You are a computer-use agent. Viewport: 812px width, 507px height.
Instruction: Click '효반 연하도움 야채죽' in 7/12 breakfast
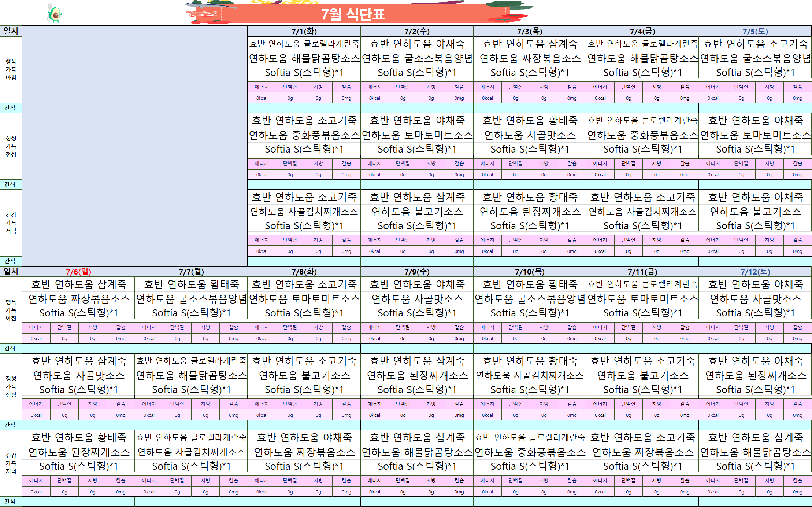(x=755, y=284)
